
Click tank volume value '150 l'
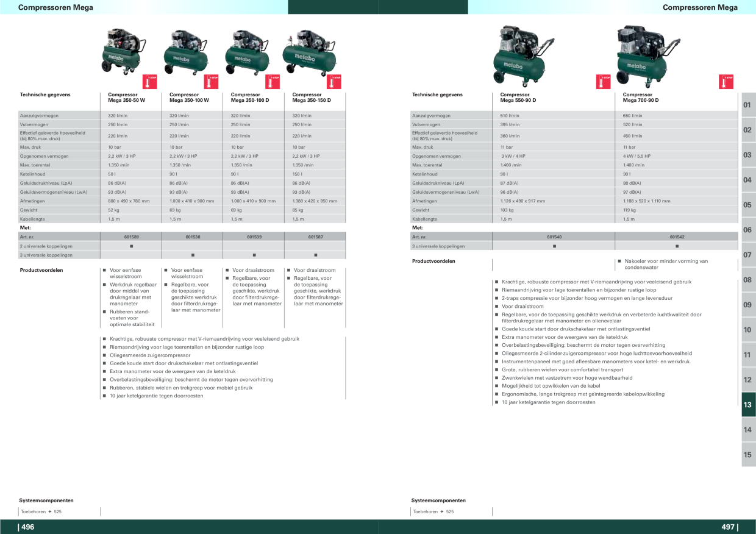(298, 174)
